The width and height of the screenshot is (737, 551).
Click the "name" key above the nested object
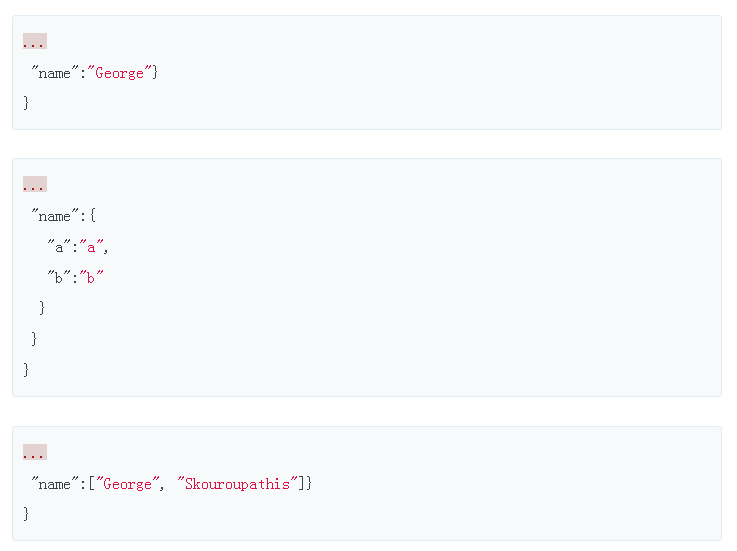point(54,216)
